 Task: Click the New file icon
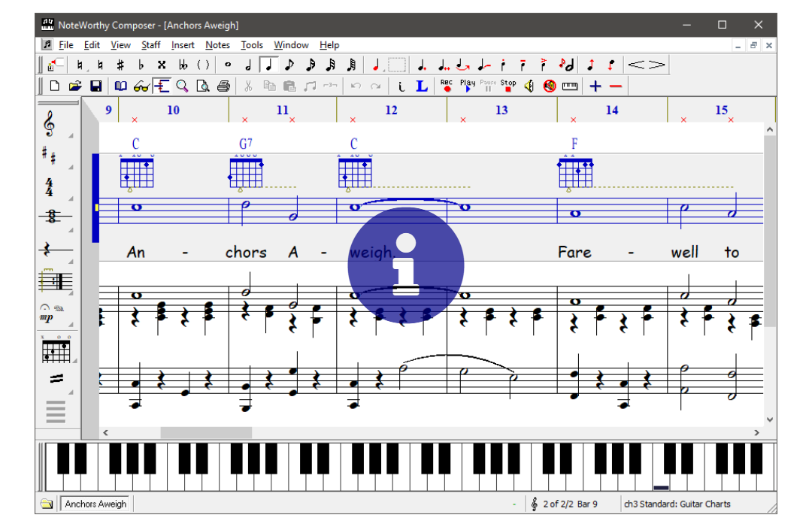click(x=54, y=86)
